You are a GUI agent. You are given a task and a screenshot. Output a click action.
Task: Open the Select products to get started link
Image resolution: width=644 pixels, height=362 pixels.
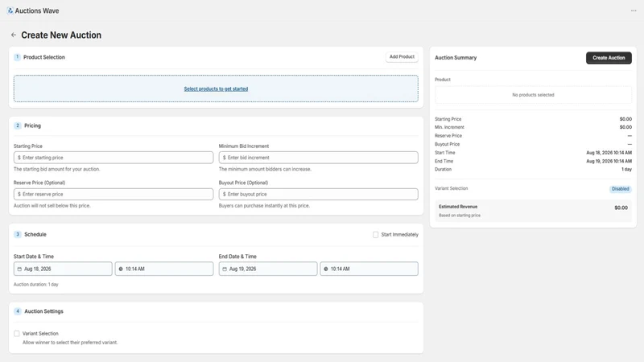(216, 88)
